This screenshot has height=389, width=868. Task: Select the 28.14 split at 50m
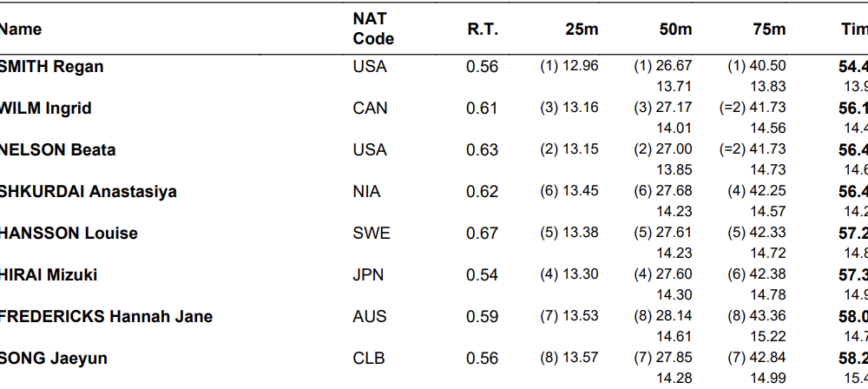pos(675,316)
